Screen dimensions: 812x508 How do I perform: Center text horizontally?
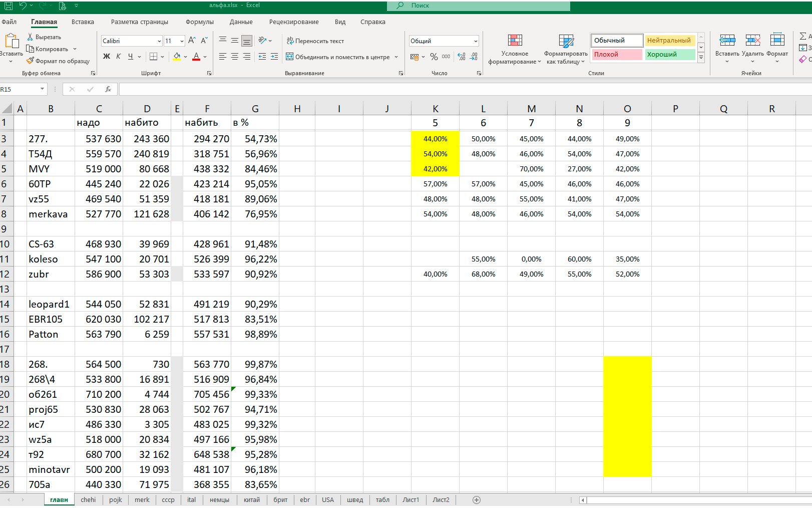[x=235, y=57]
